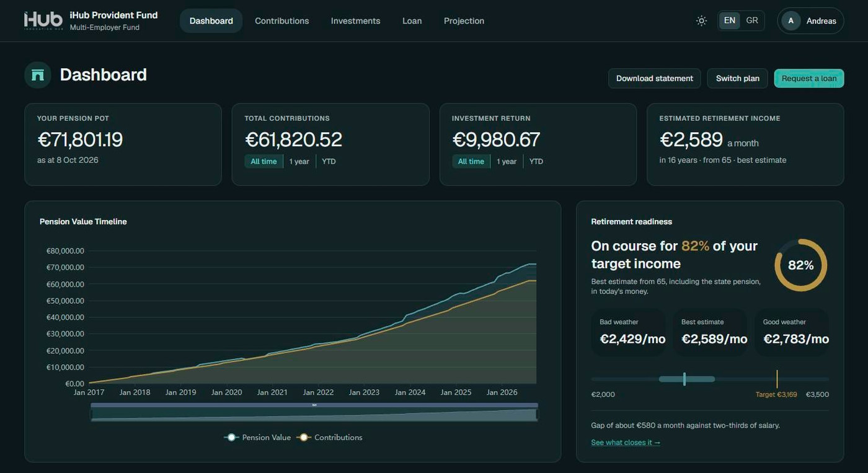This screenshot has height=473, width=868.
Task: Click the Pension Value Timeline title
Action: (83, 221)
